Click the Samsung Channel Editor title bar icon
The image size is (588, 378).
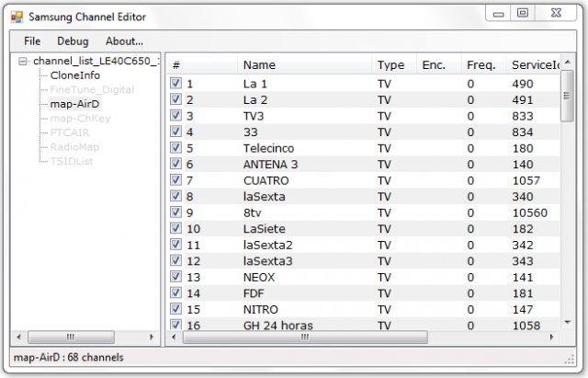(x=17, y=17)
